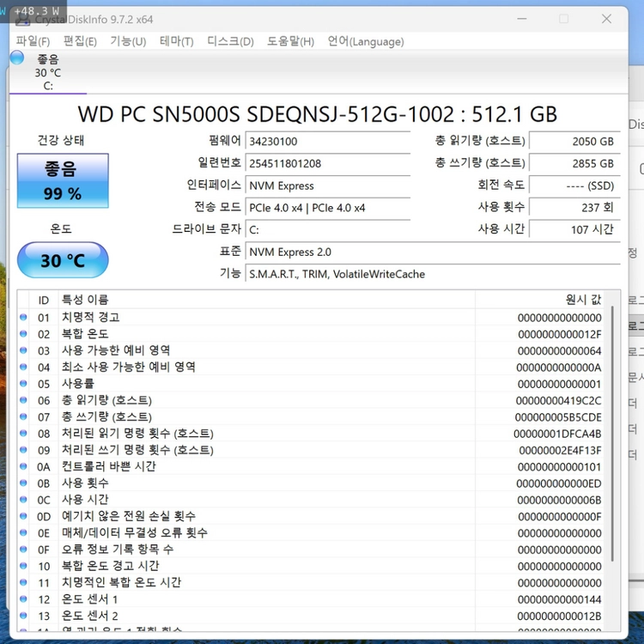Click status dot of row 0A 컨트롤러 바쁜 시간
Screen dimensions: 644x644
pos(23,466)
